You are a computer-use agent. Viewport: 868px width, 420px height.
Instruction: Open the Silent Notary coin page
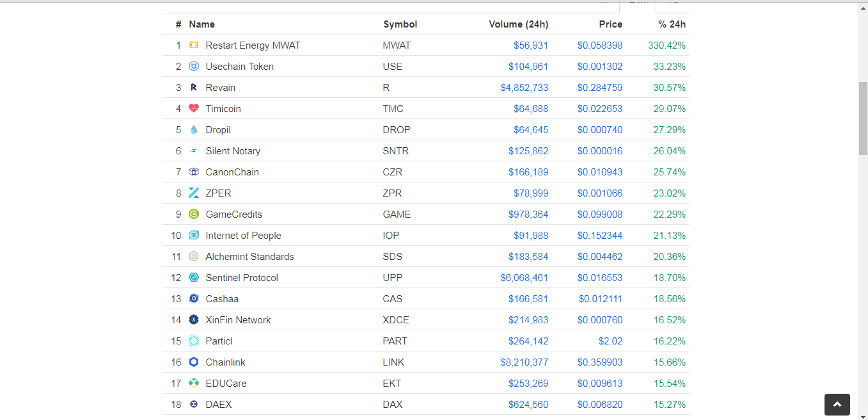[233, 151]
